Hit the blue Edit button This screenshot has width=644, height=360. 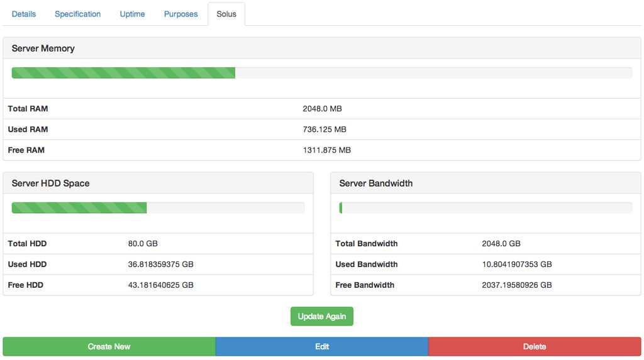(322, 347)
